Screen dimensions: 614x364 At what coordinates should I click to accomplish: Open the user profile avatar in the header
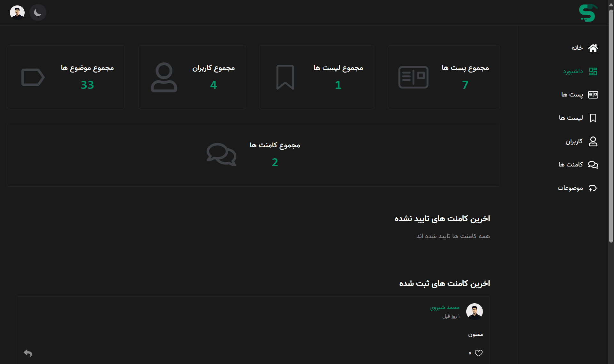point(17,12)
